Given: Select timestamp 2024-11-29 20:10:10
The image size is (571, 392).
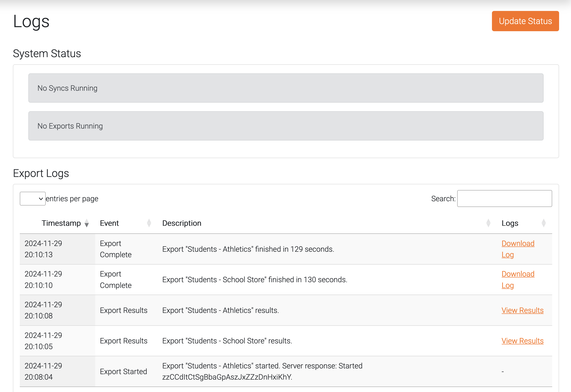Looking at the screenshot, I should point(43,280).
